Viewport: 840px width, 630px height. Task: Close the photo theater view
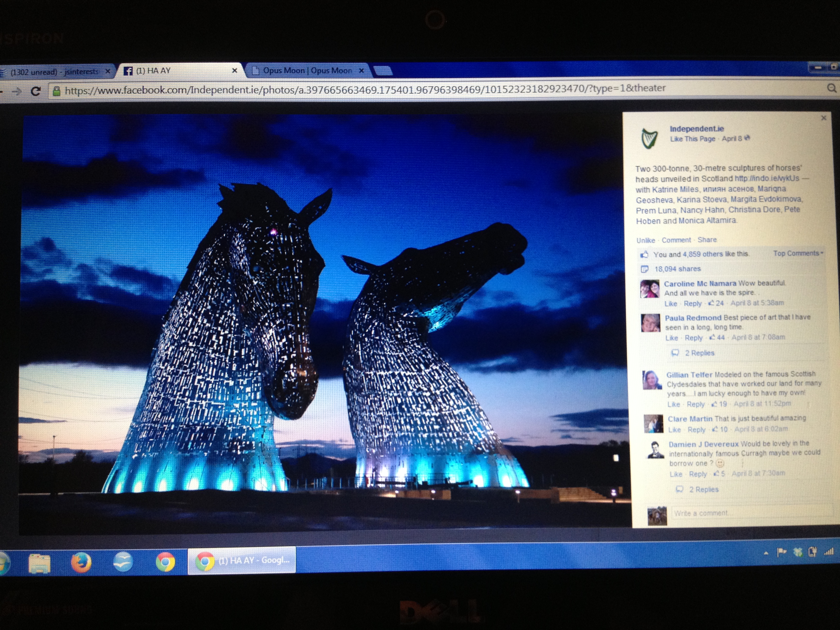[x=824, y=118]
